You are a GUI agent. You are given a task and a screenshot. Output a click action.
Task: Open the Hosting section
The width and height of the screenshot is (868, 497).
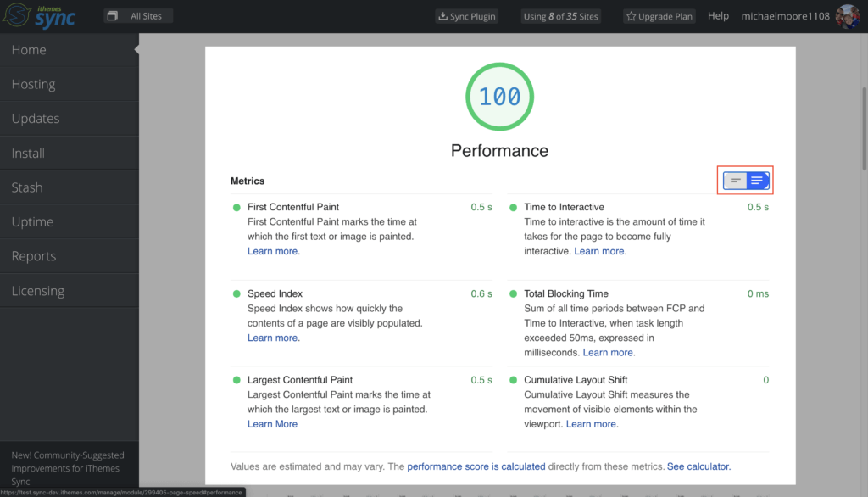pyautogui.click(x=70, y=84)
